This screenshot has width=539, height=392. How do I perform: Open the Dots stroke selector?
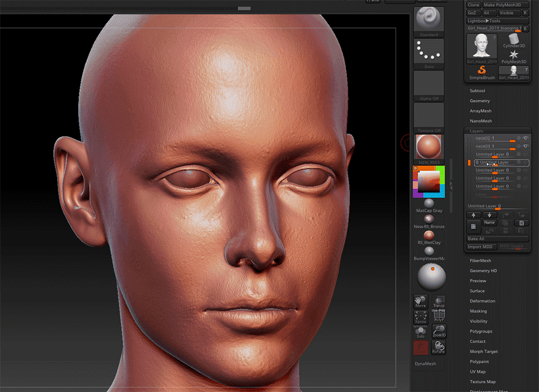[429, 53]
